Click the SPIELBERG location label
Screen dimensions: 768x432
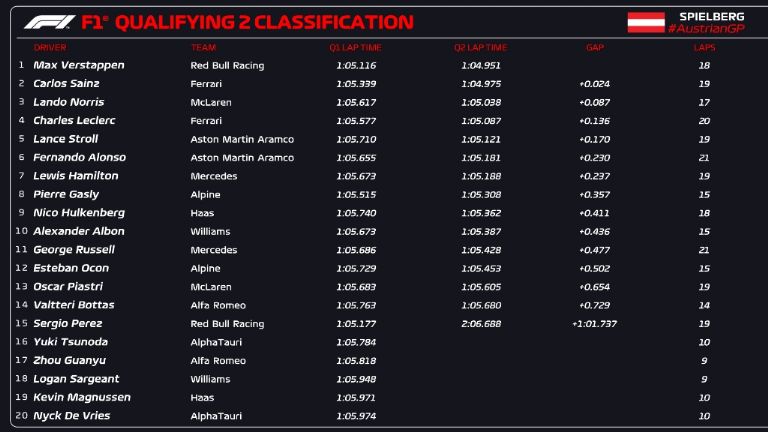click(711, 16)
